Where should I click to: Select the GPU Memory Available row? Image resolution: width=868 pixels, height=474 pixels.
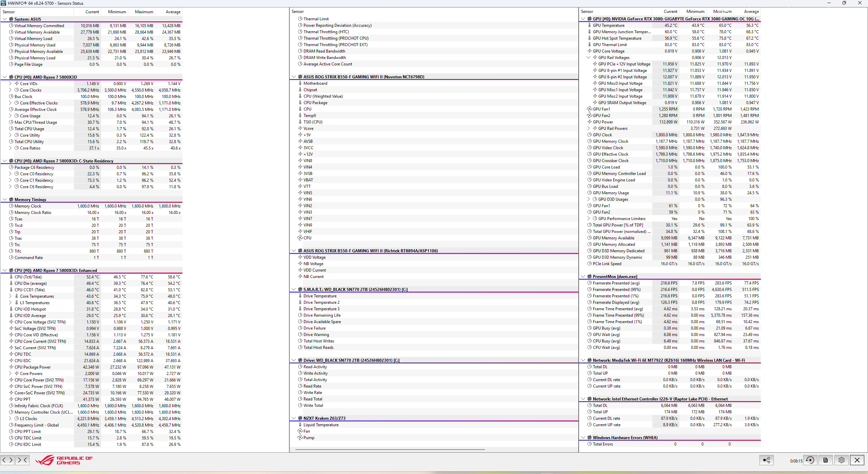click(670, 238)
